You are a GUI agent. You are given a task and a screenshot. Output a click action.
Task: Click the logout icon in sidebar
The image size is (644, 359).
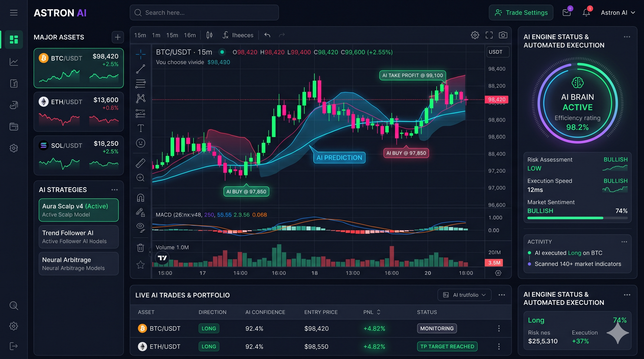click(14, 346)
